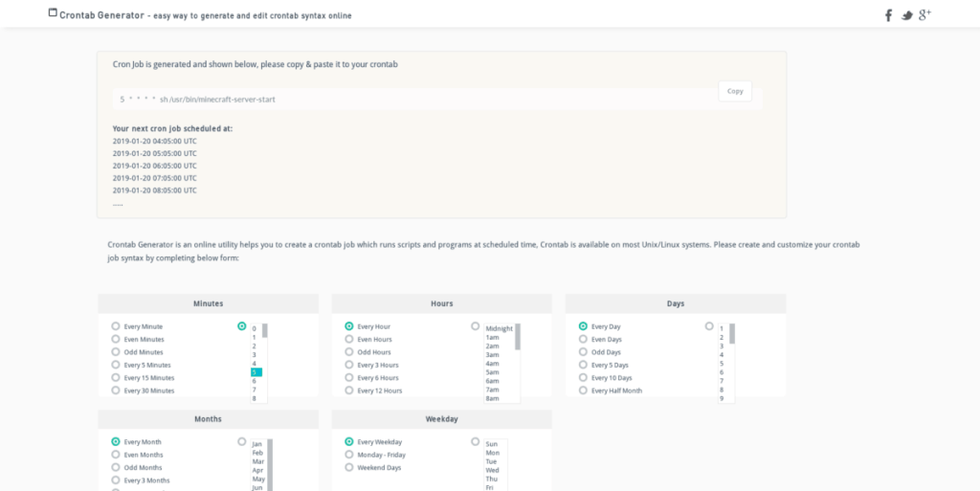
Task: Click the generated cron command text field
Action: click(412, 100)
